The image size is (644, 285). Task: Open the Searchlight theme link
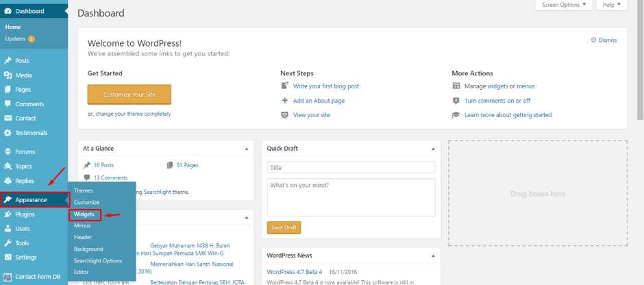tap(158, 192)
